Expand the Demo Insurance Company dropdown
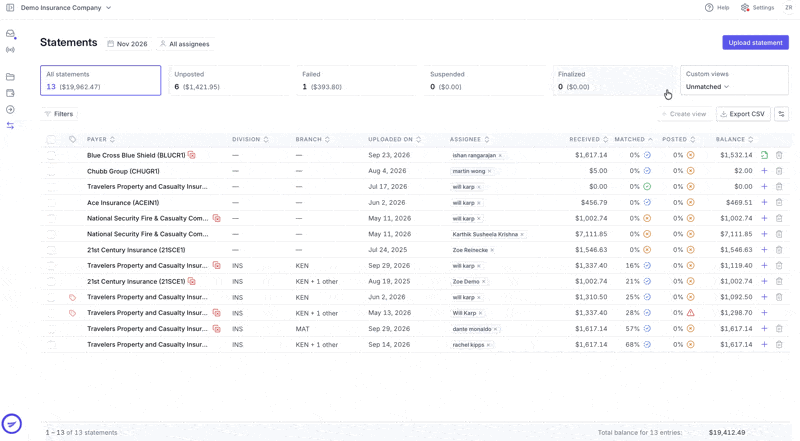800x441 pixels. click(66, 8)
